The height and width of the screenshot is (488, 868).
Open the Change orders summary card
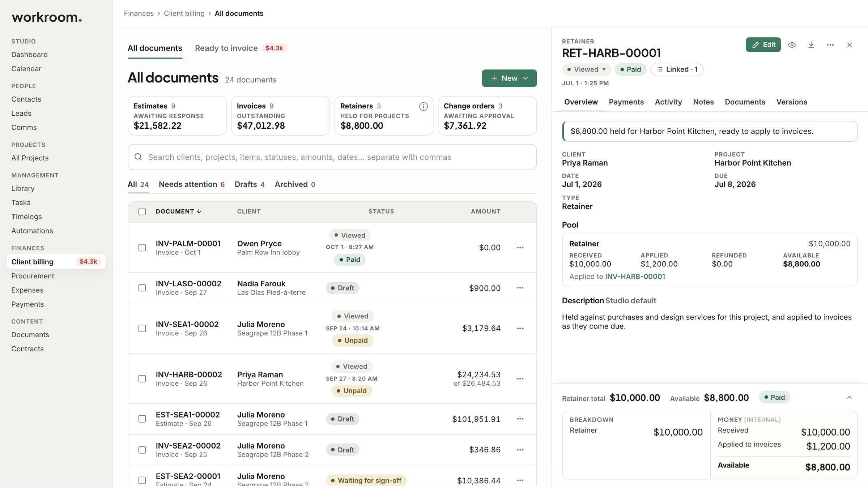(x=487, y=116)
